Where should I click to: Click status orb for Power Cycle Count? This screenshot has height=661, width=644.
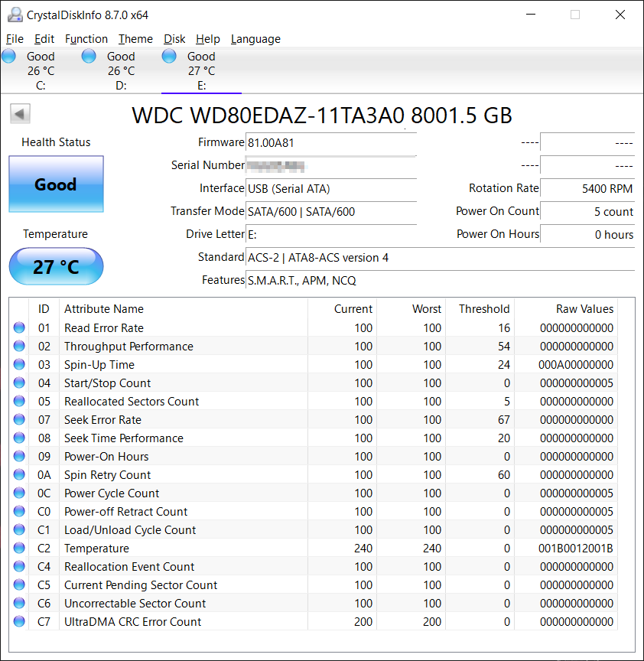pyautogui.click(x=19, y=493)
